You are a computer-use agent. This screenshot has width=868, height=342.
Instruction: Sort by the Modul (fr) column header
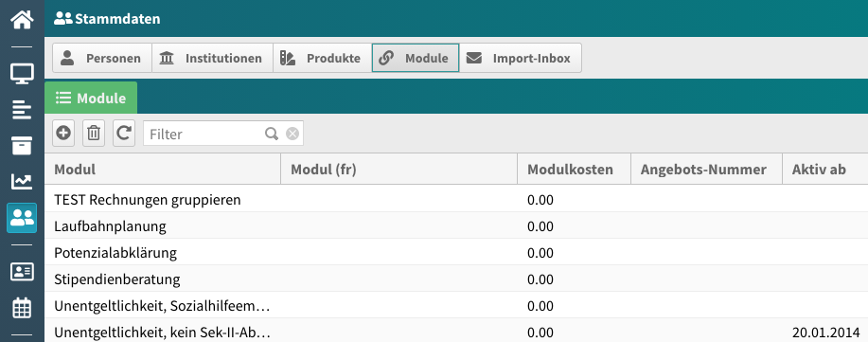(399, 169)
